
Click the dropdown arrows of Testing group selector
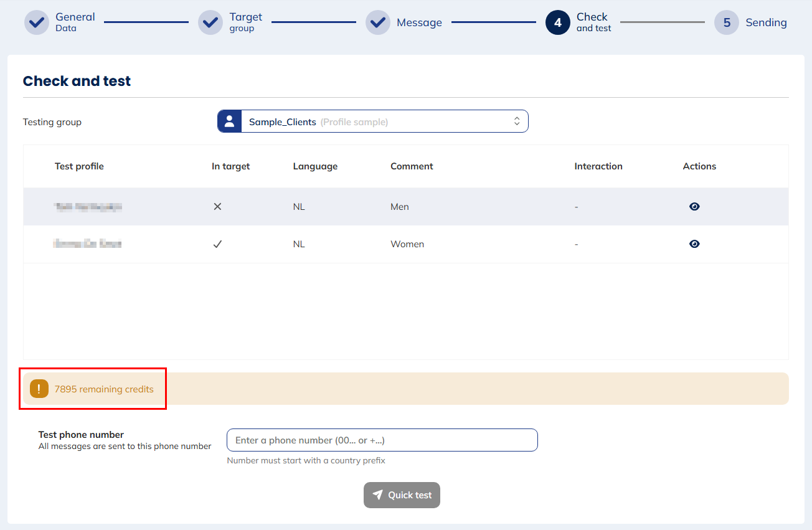(516, 121)
